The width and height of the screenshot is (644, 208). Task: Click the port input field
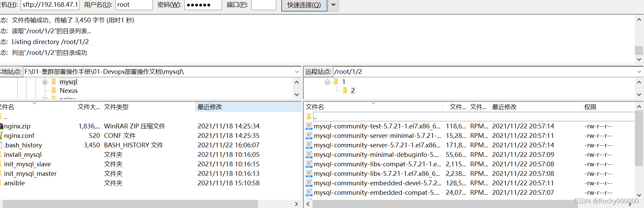click(x=263, y=5)
